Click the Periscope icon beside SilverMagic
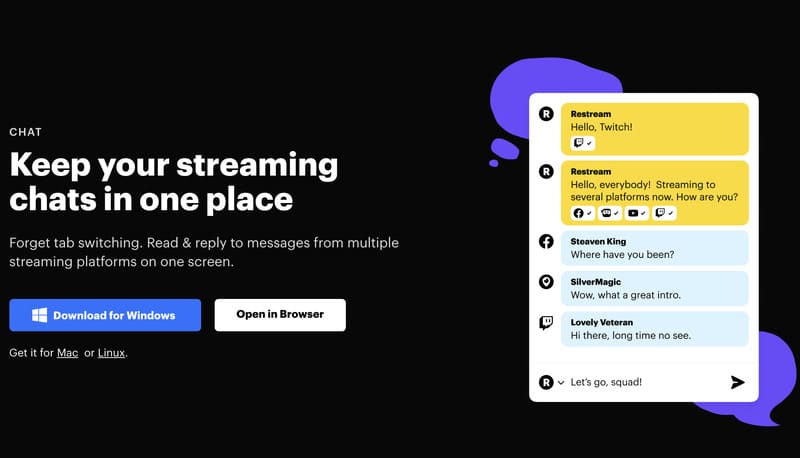Image resolution: width=800 pixels, height=458 pixels. point(546,282)
